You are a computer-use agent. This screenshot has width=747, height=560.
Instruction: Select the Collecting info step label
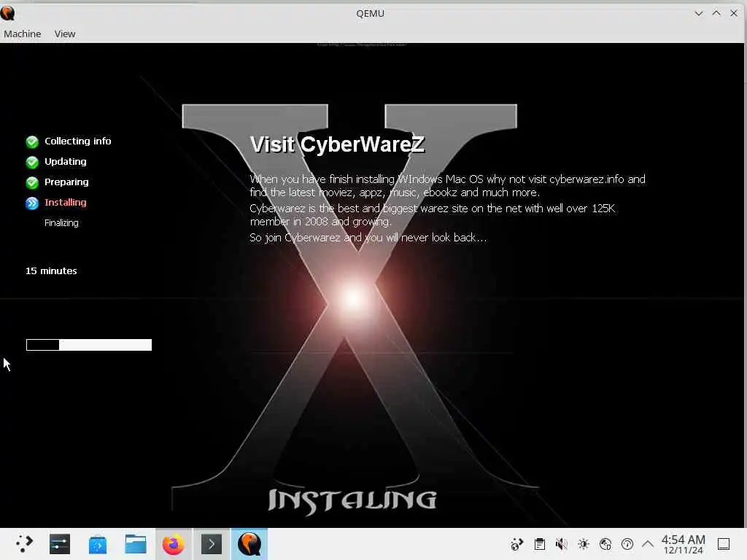point(77,141)
